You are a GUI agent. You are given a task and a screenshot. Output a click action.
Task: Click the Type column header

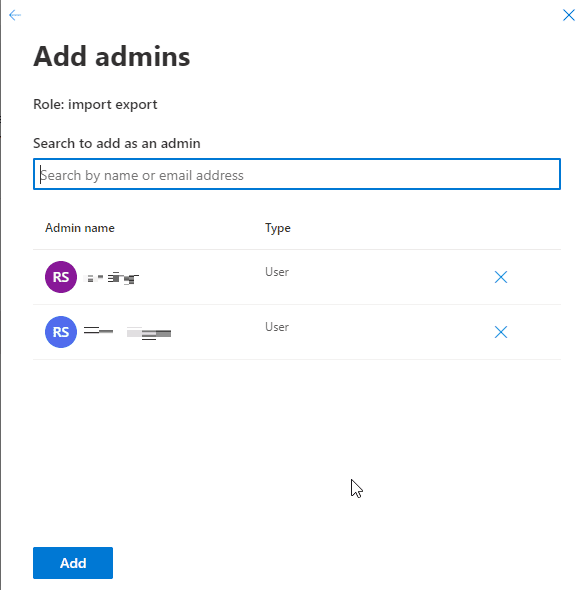coord(278,228)
